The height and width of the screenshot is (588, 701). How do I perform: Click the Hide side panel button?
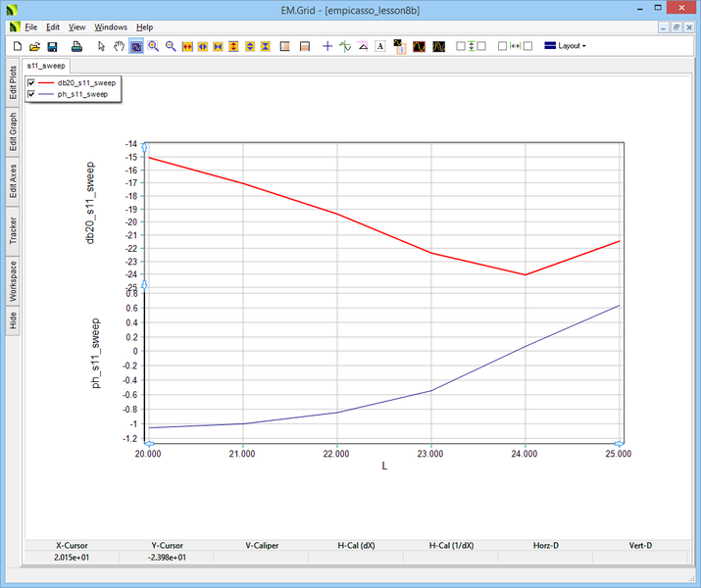click(x=13, y=319)
